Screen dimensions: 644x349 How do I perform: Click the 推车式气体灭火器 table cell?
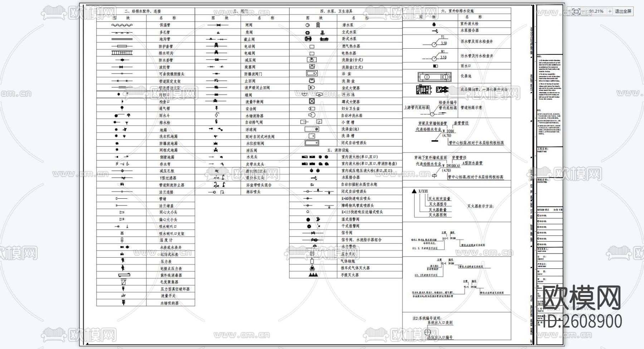point(370,268)
